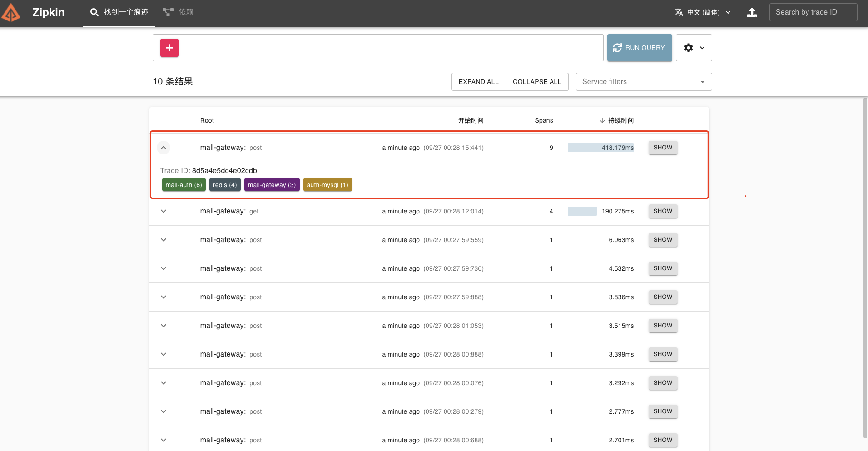Expand the 3.292ms trace row

164,383
